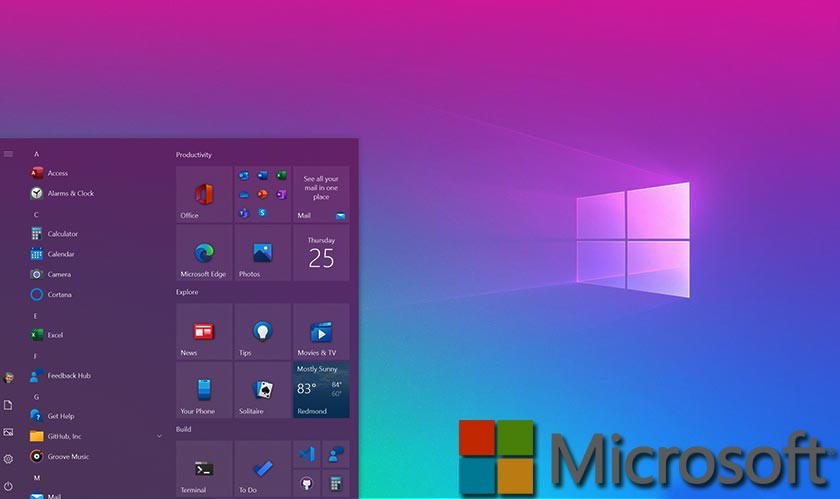
Task: Click the Build group heading
Action: (x=184, y=429)
